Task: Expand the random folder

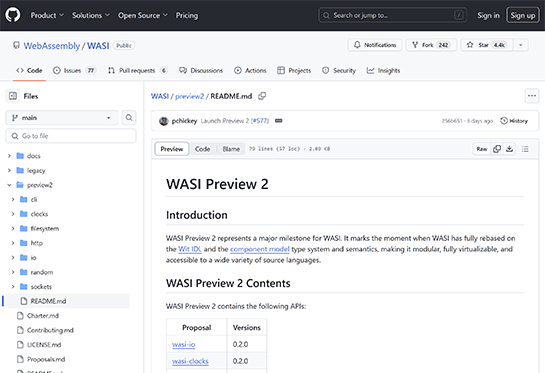Action: [x=13, y=272]
